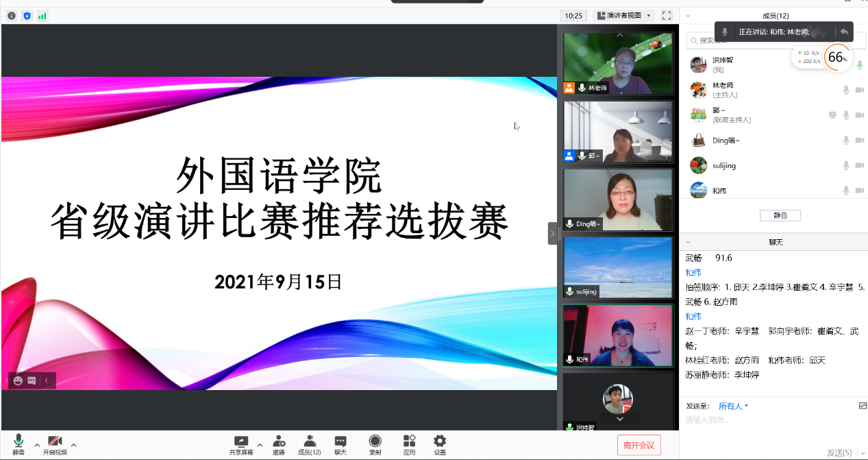Select sulijing in member list
Screen dimensions: 868x460
click(774, 165)
